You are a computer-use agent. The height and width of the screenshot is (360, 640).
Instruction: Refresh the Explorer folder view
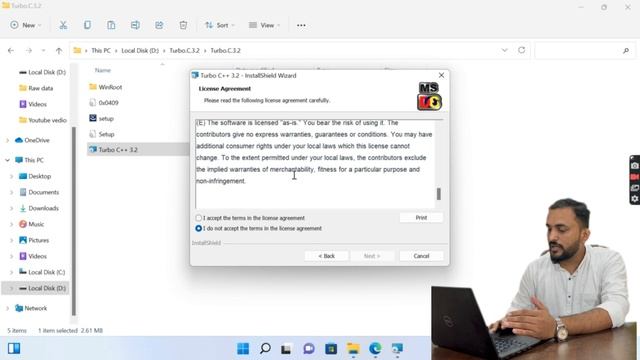click(x=522, y=50)
